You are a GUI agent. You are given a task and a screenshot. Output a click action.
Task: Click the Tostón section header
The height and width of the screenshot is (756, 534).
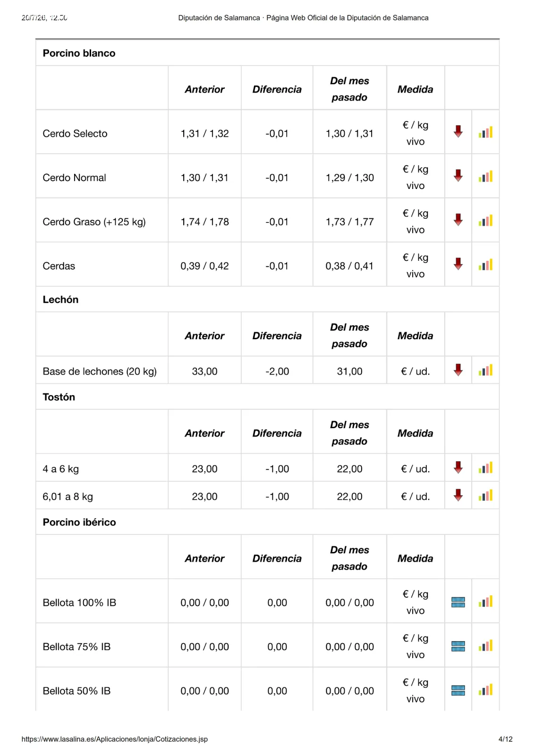(59, 397)
